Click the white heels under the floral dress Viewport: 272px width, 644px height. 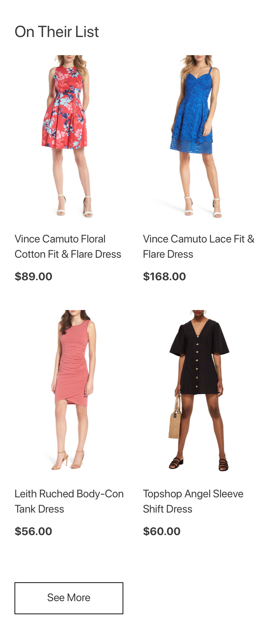point(75,207)
